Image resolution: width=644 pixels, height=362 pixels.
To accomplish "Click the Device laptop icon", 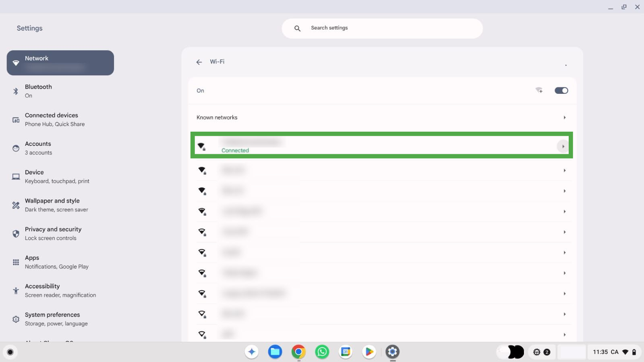I will tap(16, 177).
